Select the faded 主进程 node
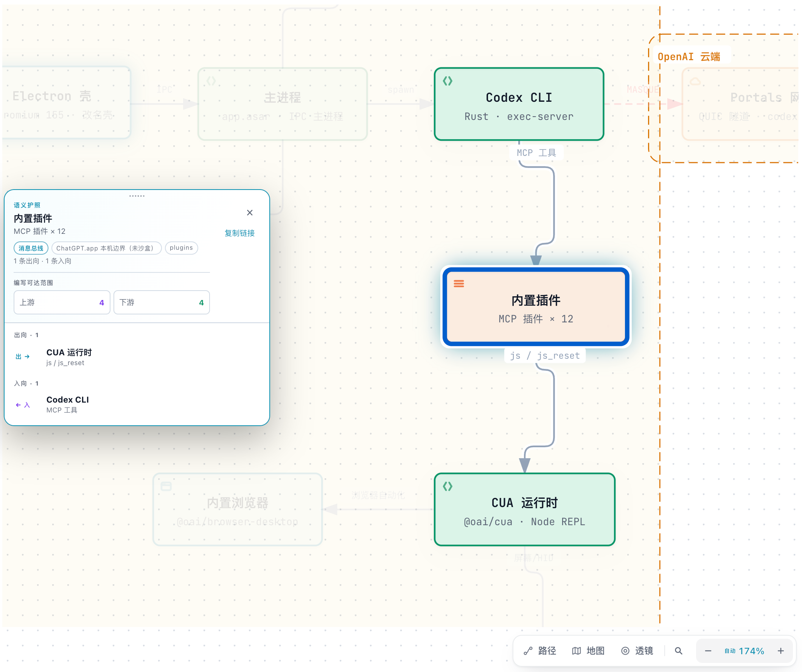The image size is (802, 672). [x=283, y=104]
